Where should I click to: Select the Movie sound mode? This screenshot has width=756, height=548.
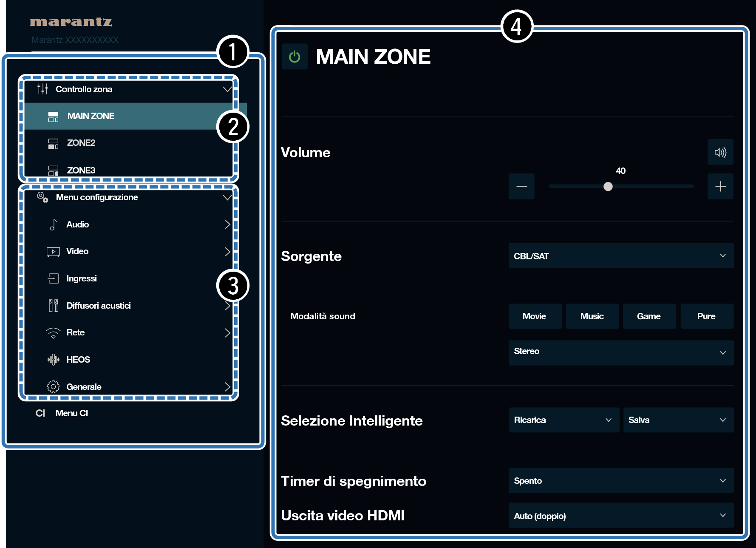point(535,316)
